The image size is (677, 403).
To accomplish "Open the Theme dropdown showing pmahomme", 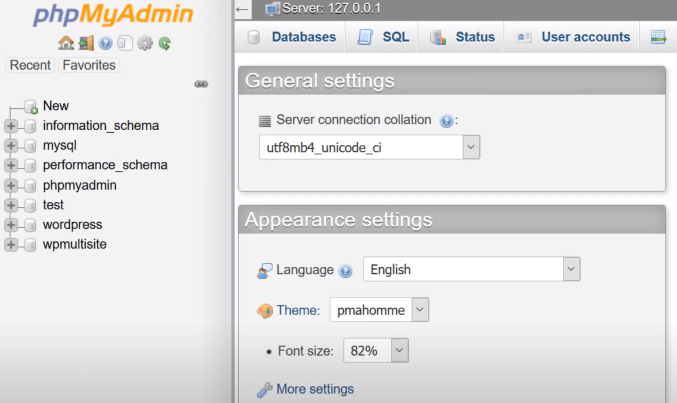I will 379,310.
